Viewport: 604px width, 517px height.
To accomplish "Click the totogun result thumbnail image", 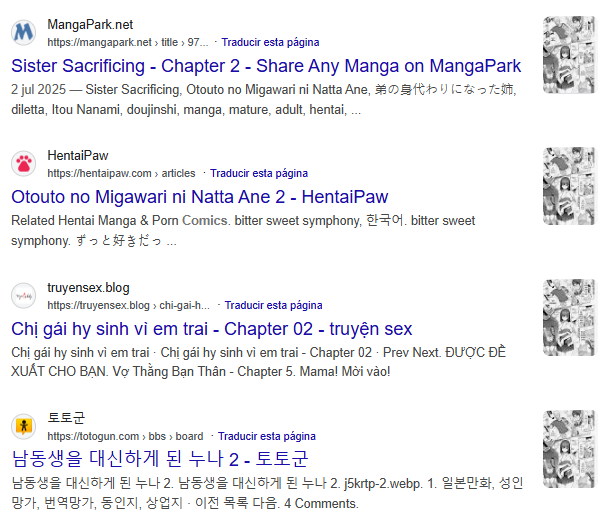I will pos(569,449).
